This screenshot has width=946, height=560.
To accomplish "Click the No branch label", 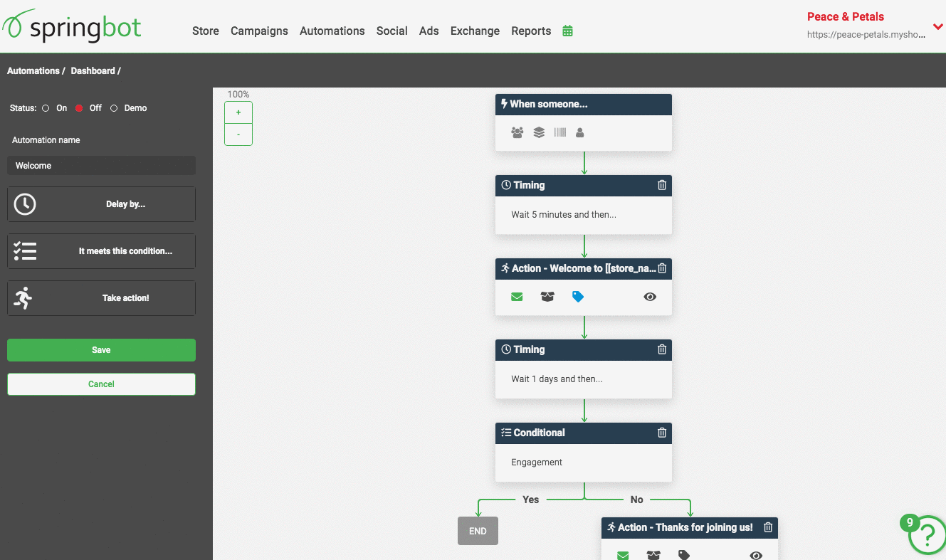I will tap(637, 500).
